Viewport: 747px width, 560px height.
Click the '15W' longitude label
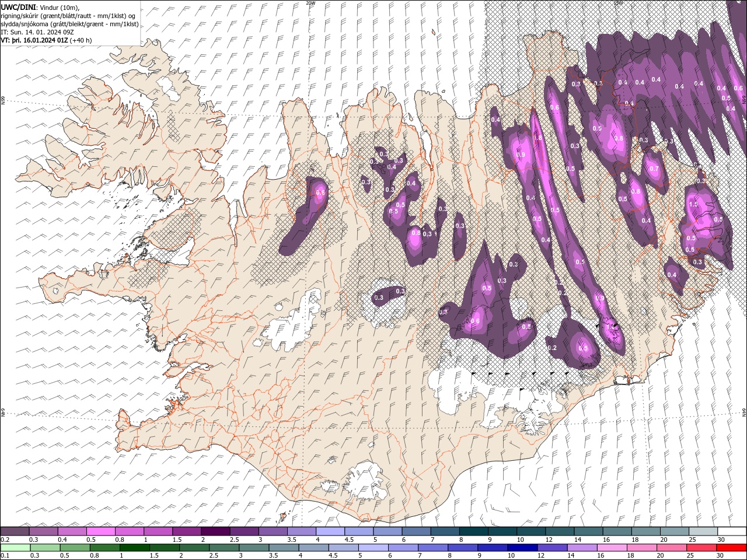pos(617,3)
